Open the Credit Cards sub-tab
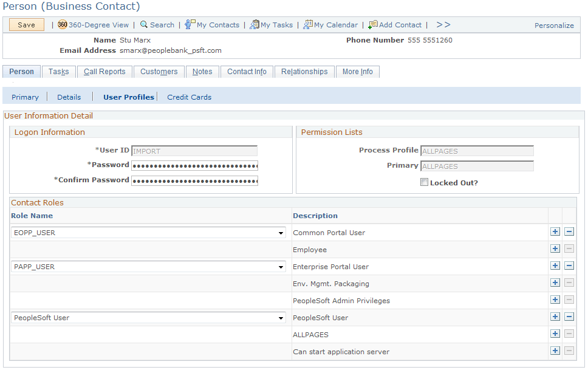Image resolution: width=588 pixels, height=370 pixels. pyautogui.click(x=189, y=97)
